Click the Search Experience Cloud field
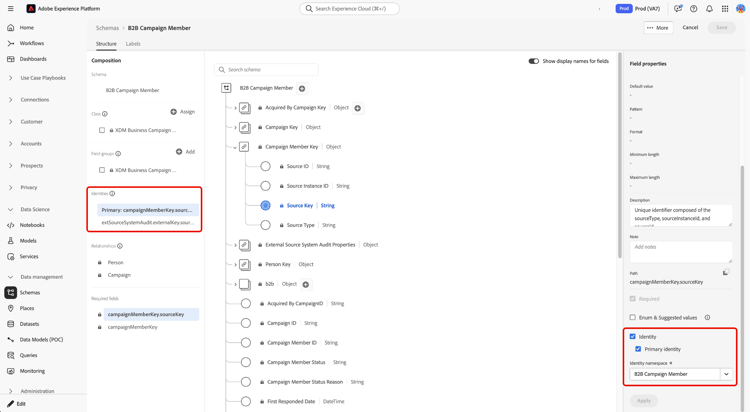 pyautogui.click(x=349, y=9)
